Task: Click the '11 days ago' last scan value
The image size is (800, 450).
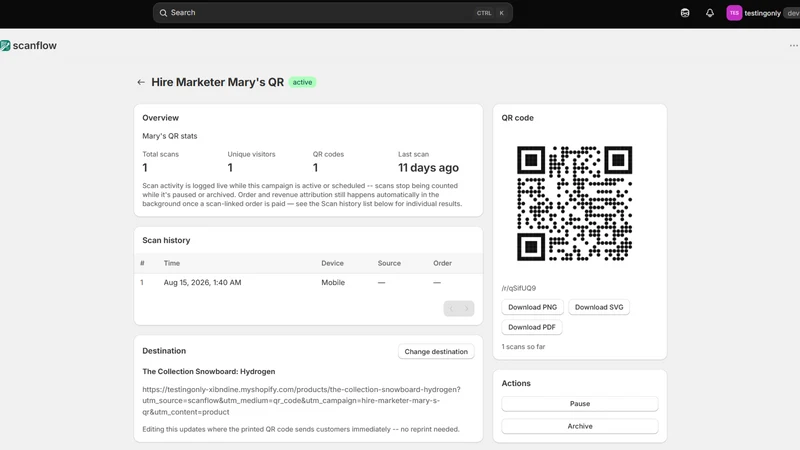Action: pyautogui.click(x=428, y=167)
